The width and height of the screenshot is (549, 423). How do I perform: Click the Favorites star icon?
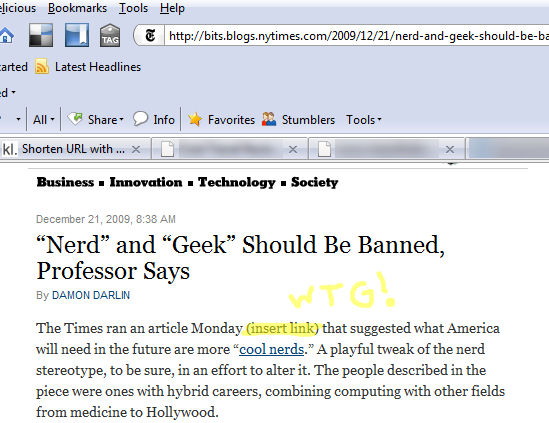pyautogui.click(x=195, y=119)
